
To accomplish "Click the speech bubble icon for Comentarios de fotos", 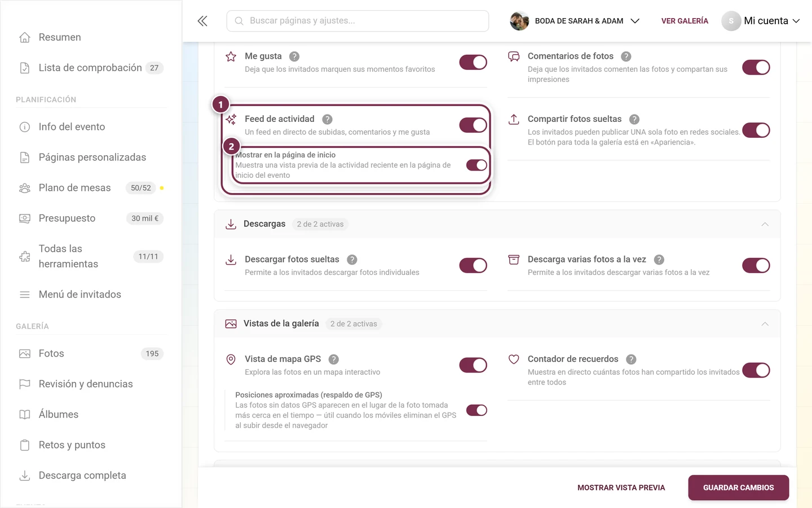I will pos(514,56).
